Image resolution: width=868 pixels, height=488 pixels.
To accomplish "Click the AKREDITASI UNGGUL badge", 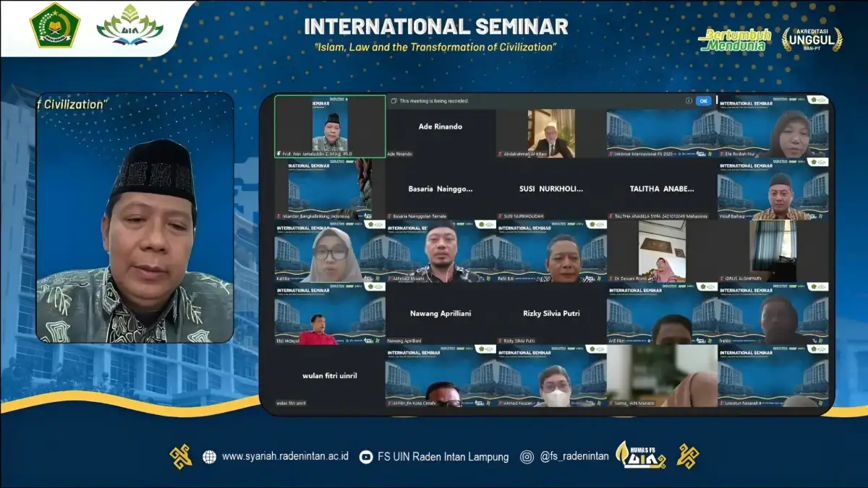I will pos(811,38).
